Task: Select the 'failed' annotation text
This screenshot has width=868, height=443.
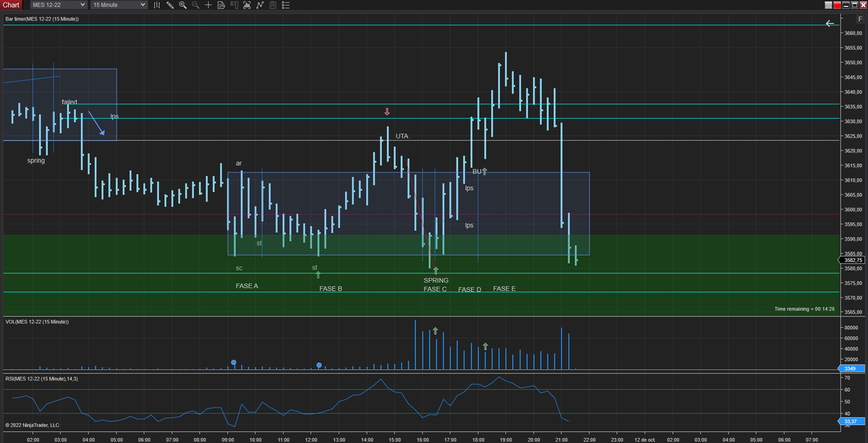Action: point(69,102)
